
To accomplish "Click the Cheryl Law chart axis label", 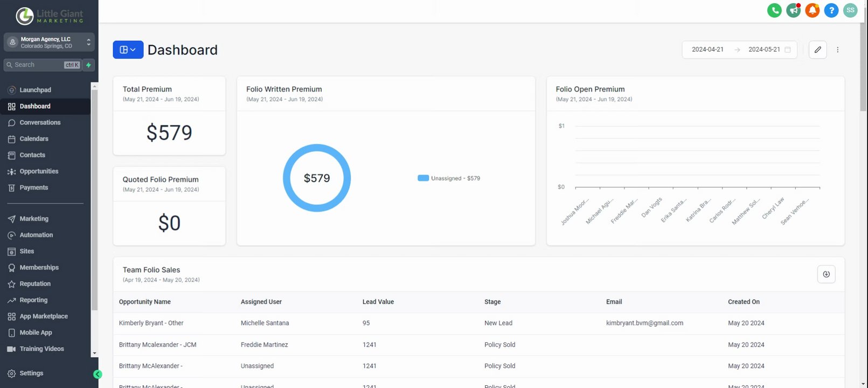I will (x=773, y=209).
